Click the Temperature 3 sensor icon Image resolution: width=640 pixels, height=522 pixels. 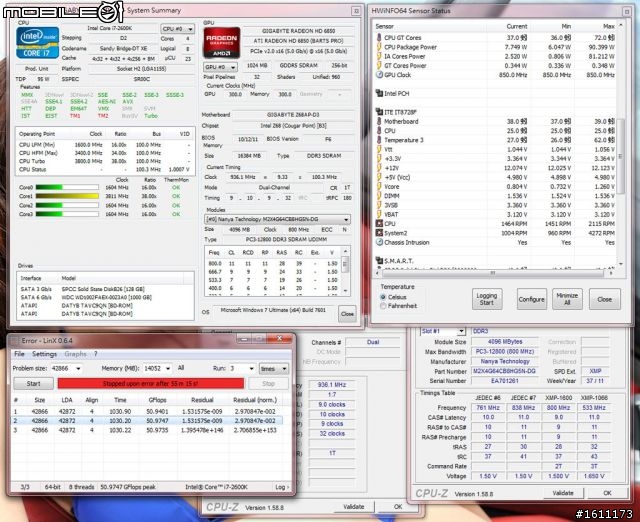tap(379, 140)
